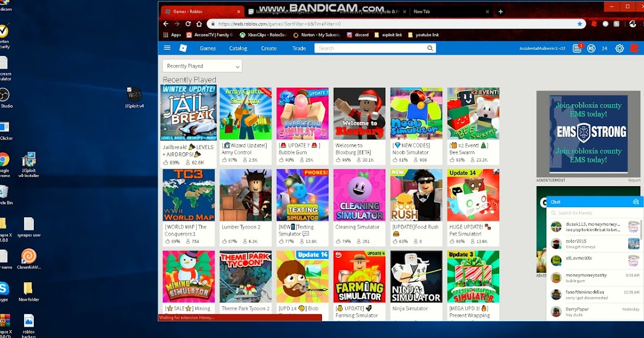Open the Games page in Roblox nav

pos(208,48)
